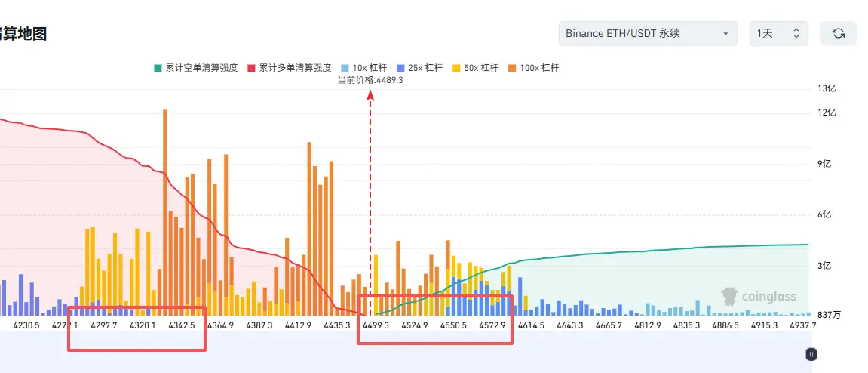The image size is (868, 373).
Task: Click the range slider track below the chart
Action: (x=406, y=353)
